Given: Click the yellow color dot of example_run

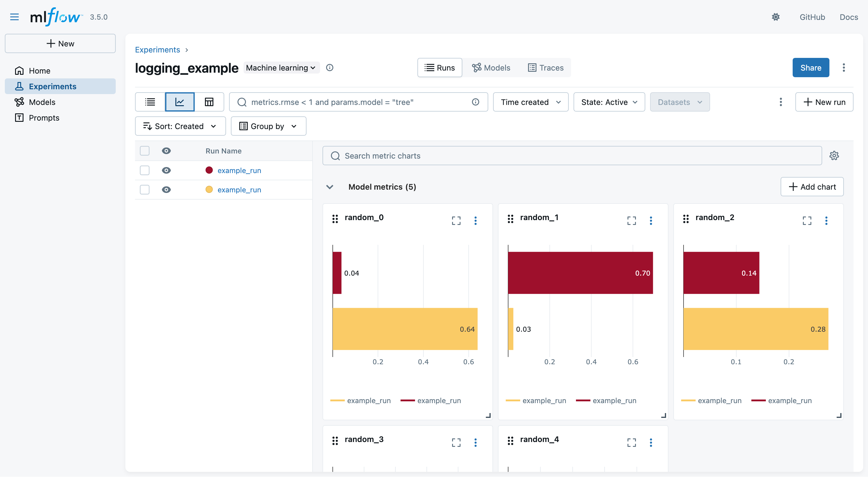Looking at the screenshot, I should tap(209, 189).
